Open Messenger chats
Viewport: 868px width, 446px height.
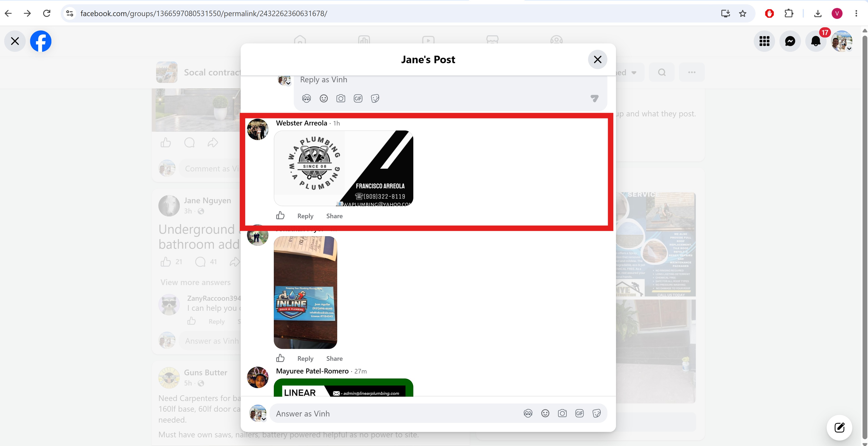[790, 41]
